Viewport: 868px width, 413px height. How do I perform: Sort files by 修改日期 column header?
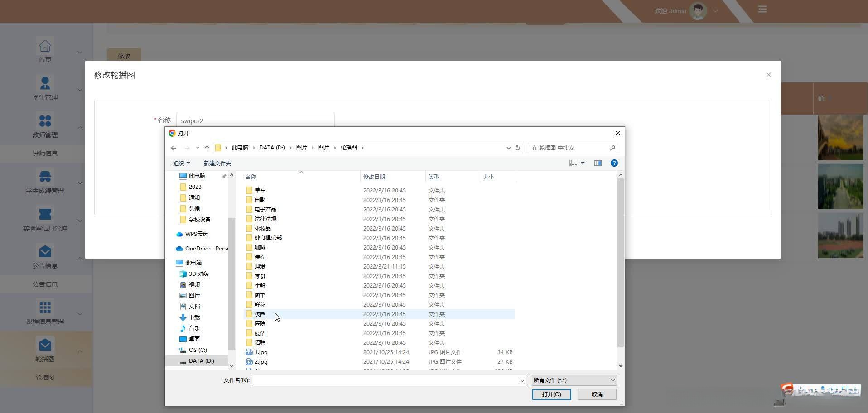coord(374,177)
